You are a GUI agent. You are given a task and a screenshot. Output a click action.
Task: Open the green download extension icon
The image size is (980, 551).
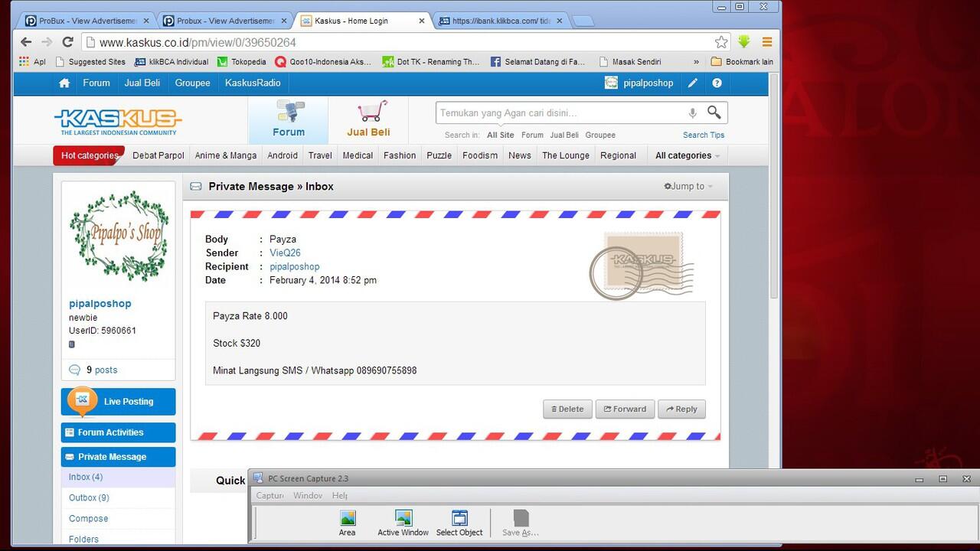point(744,42)
